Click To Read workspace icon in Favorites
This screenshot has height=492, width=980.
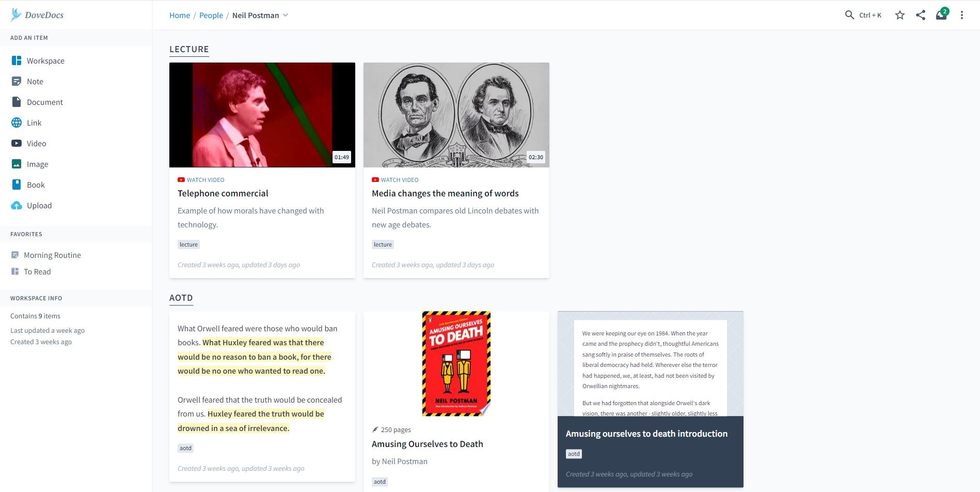click(x=15, y=271)
